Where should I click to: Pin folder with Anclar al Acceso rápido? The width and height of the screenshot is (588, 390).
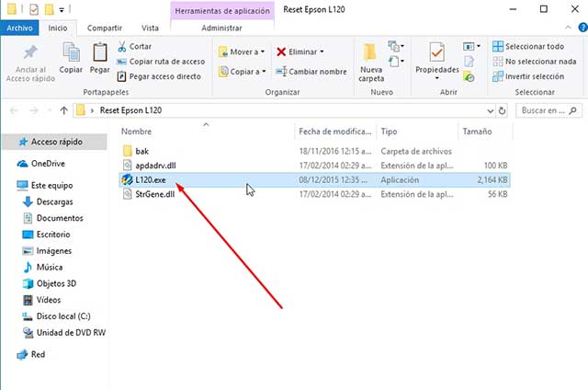coord(30,63)
